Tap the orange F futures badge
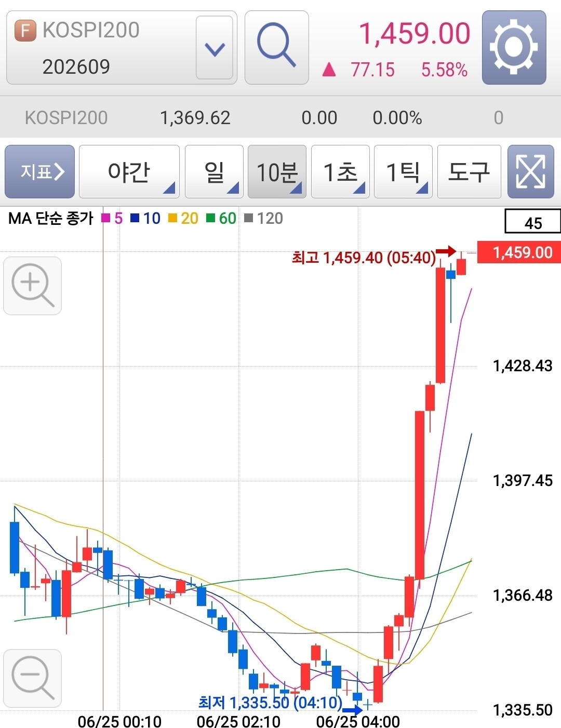The width and height of the screenshot is (561, 728). [25, 31]
